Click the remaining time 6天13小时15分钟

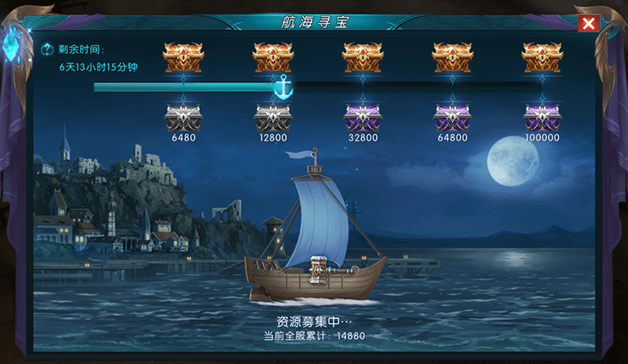click(x=99, y=67)
